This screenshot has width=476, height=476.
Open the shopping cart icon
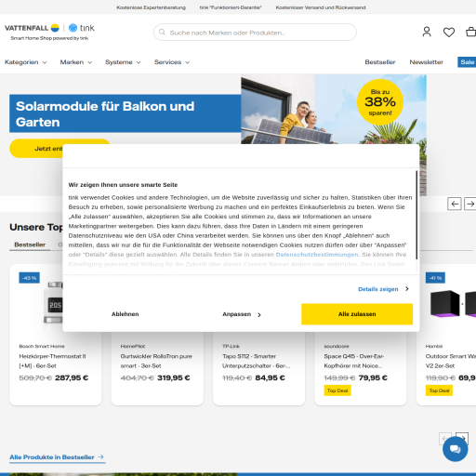coord(470,32)
